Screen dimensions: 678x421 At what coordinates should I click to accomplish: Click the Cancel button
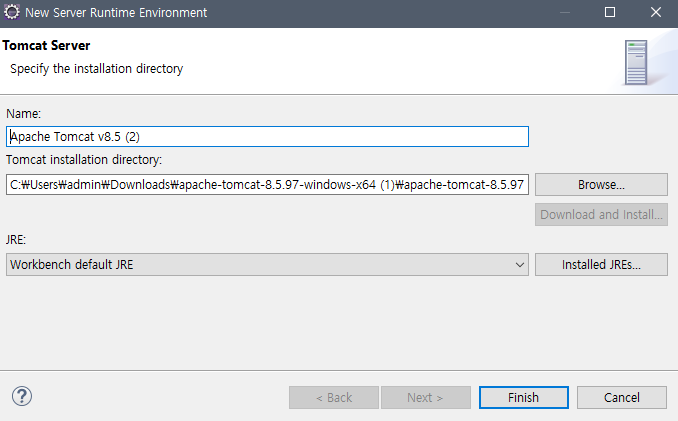(622, 397)
